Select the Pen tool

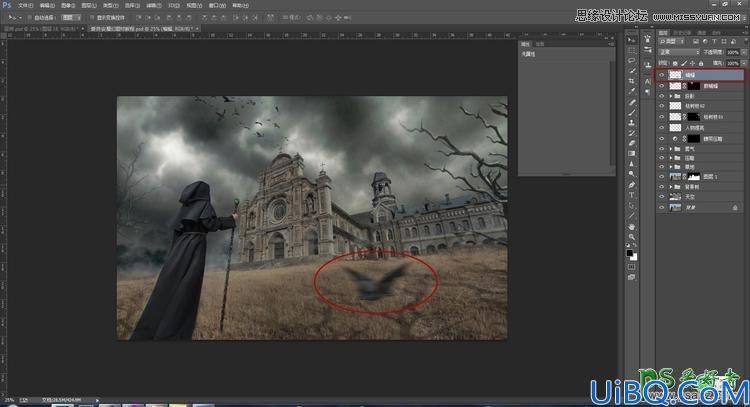631,185
